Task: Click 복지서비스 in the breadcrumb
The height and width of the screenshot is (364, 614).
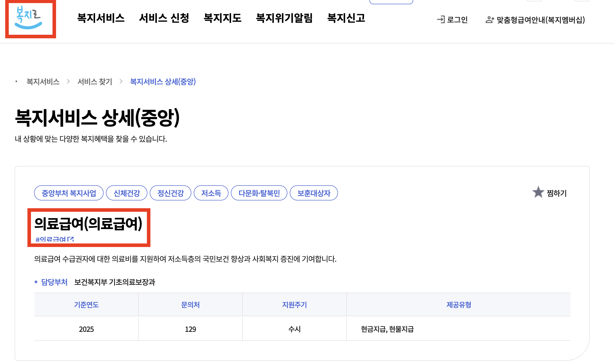Action: point(43,82)
